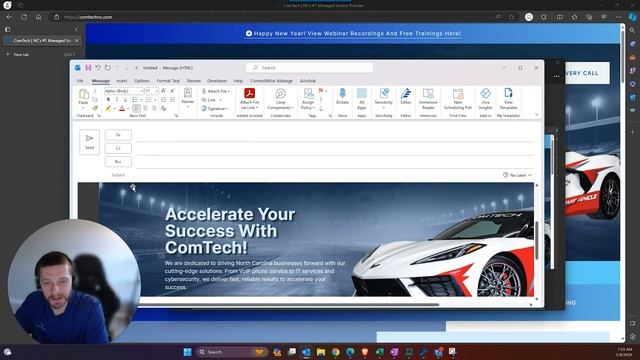This screenshot has width=640, height=360.
Task: Click New tab in browser sidebar
Action: (21, 54)
